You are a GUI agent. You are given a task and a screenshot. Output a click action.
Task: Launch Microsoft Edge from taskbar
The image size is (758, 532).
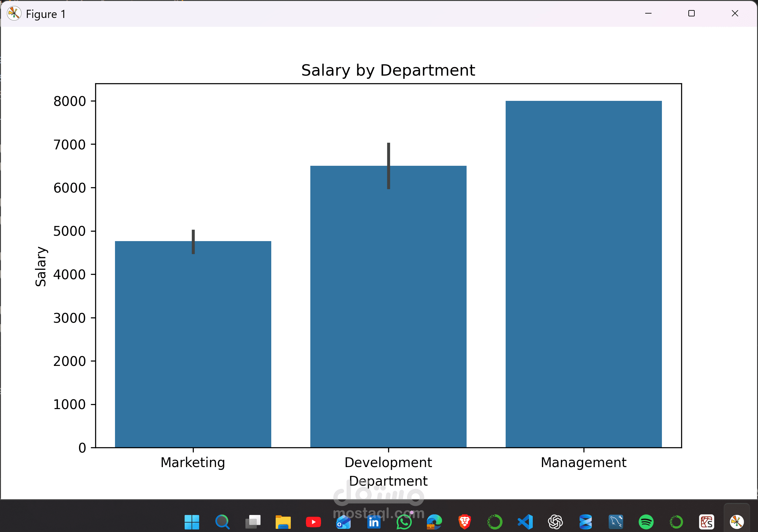click(434, 522)
